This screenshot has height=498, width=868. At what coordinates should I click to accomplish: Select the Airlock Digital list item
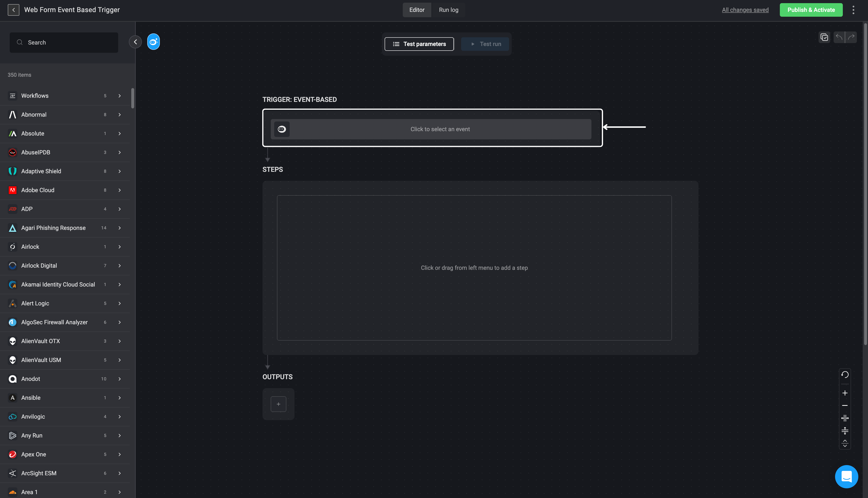coord(65,266)
